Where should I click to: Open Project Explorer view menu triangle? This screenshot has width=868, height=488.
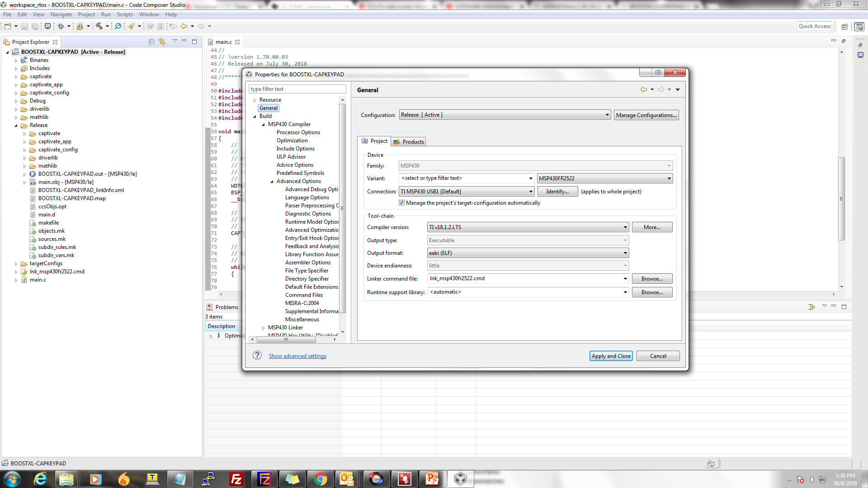point(175,41)
